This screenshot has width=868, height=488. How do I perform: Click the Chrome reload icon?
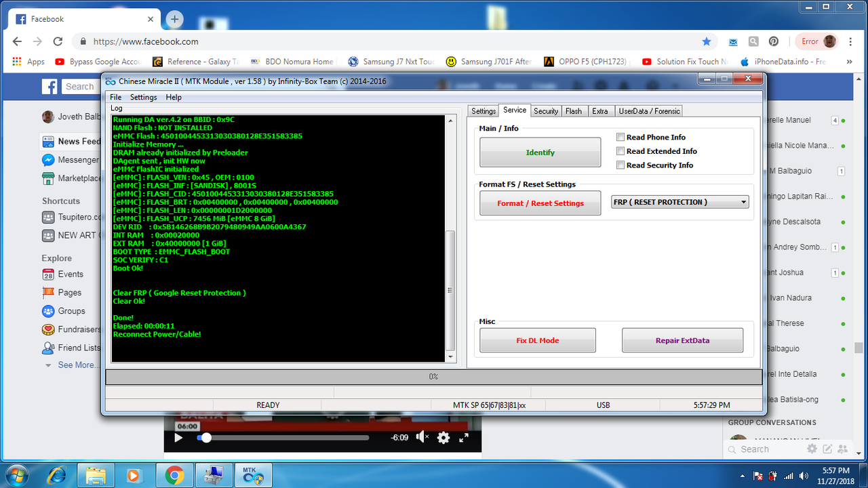tap(58, 41)
